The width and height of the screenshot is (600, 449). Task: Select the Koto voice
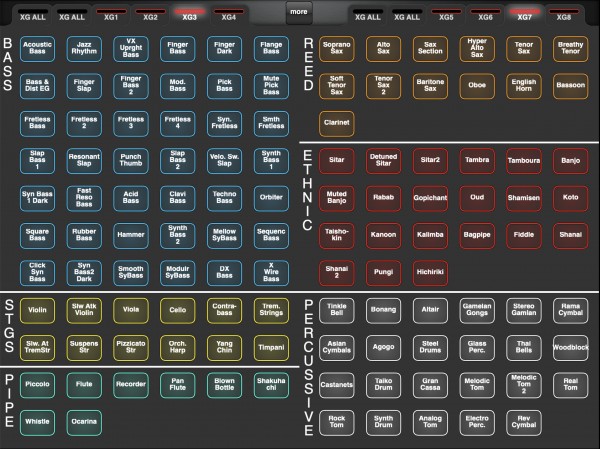(x=571, y=198)
